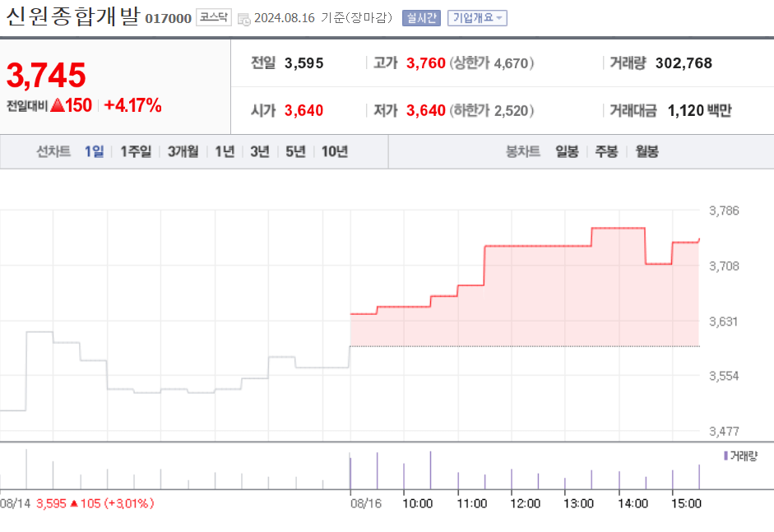This screenshot has height=532, width=774.
Task: Select 일봉 daily candlestick view
Action: (x=566, y=152)
